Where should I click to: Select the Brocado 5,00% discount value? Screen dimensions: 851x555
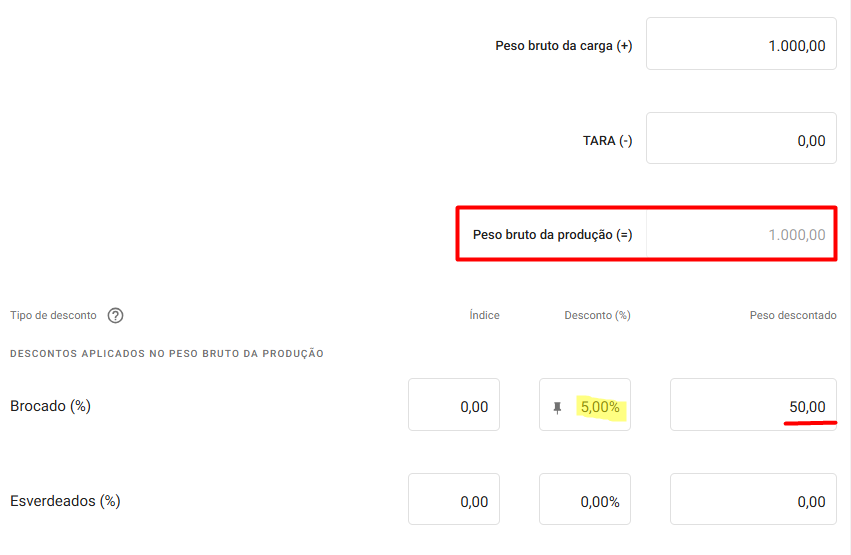coord(600,408)
